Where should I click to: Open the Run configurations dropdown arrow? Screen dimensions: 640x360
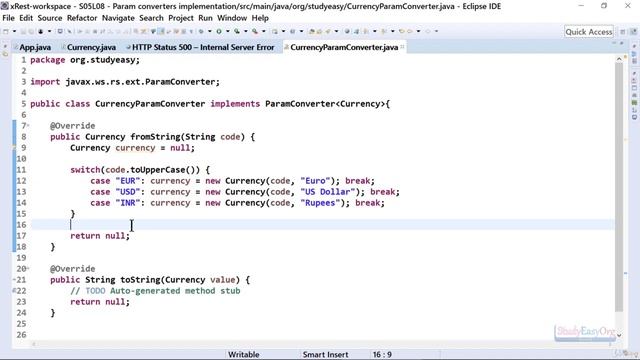228,31
